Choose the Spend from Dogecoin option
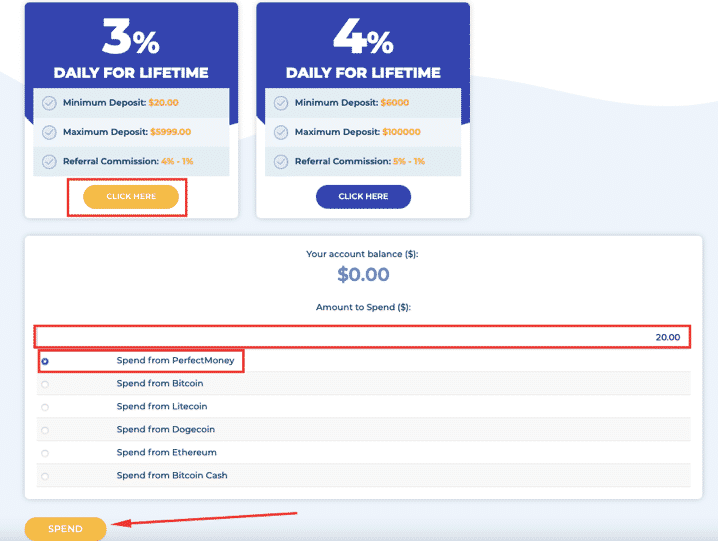Screen dimensions: 718x541 pos(45,430)
